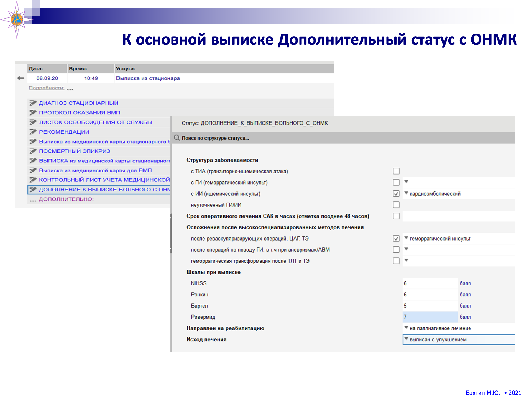Image resolution: width=532 pixels, height=399 pixels.
Task: Open the dropdown for ГИ (геморрагический инсульт) type
Action: tap(406, 182)
